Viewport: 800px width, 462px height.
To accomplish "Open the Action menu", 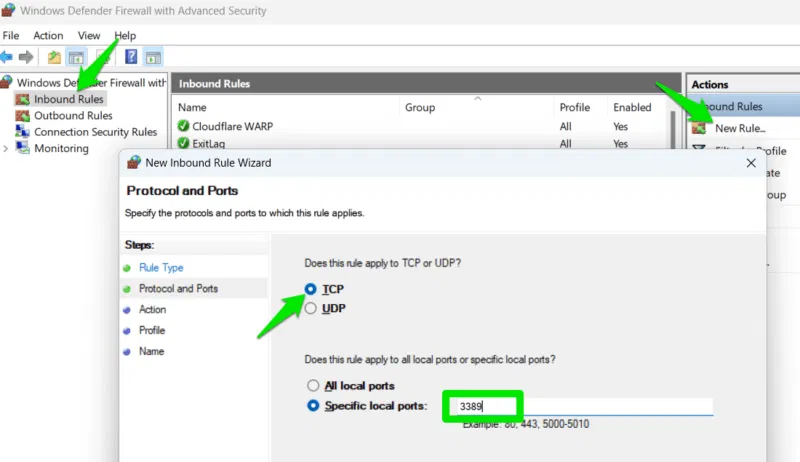I will (x=48, y=36).
